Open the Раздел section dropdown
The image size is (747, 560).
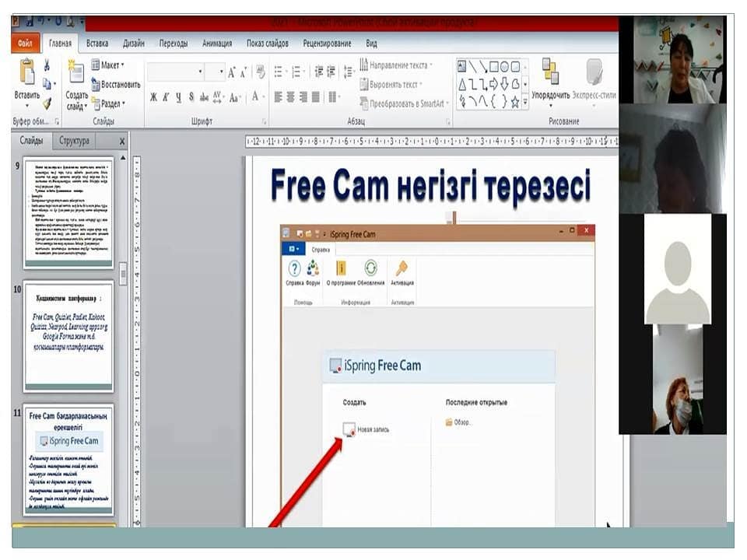click(x=109, y=103)
